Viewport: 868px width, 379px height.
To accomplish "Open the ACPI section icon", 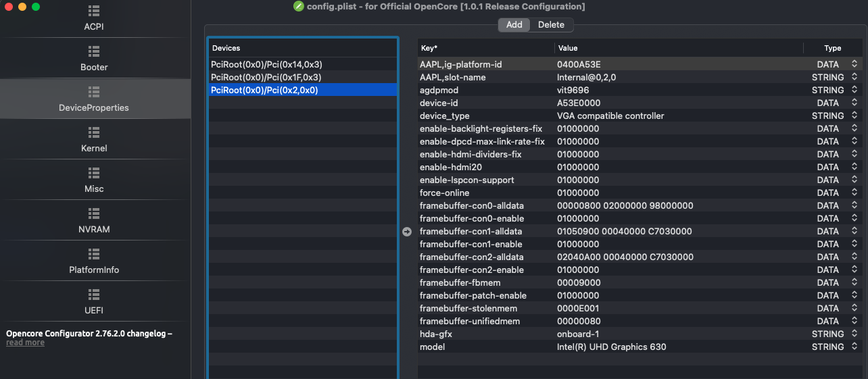I will 94,11.
